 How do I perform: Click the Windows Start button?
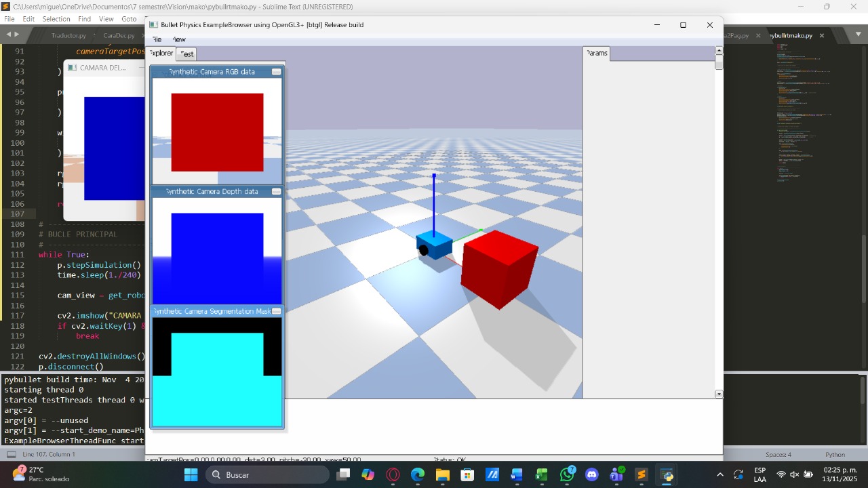pos(191,474)
